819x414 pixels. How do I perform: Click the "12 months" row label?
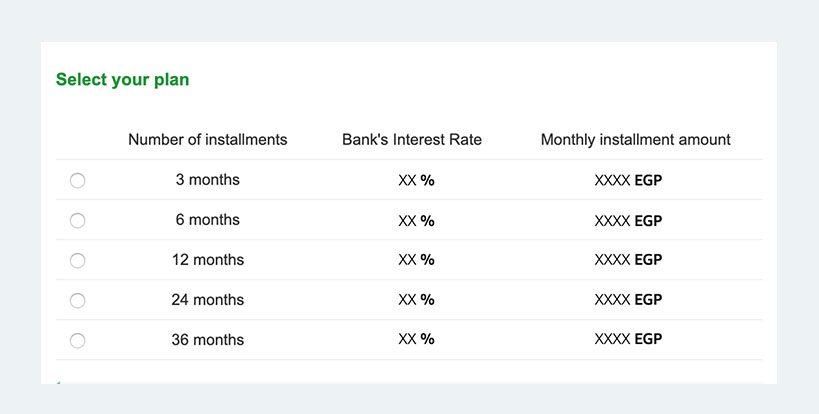[x=208, y=259]
